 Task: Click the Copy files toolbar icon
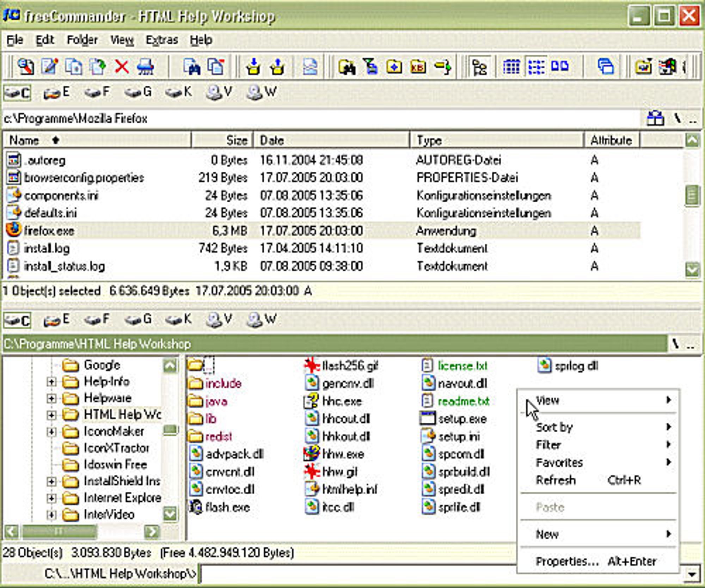(x=74, y=66)
